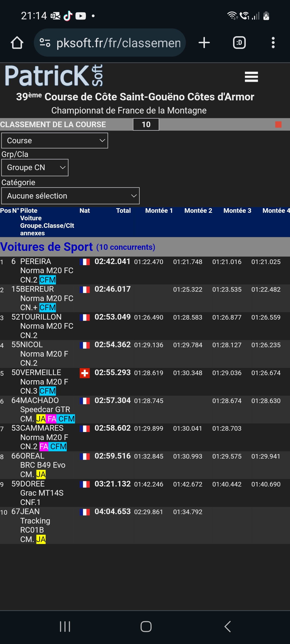Click the PEREIRA pilot name
290x644 pixels.
click(x=36, y=261)
